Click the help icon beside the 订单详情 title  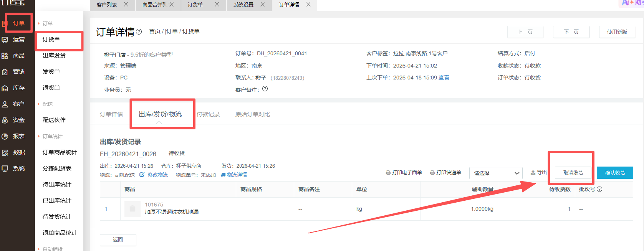pyautogui.click(x=139, y=32)
